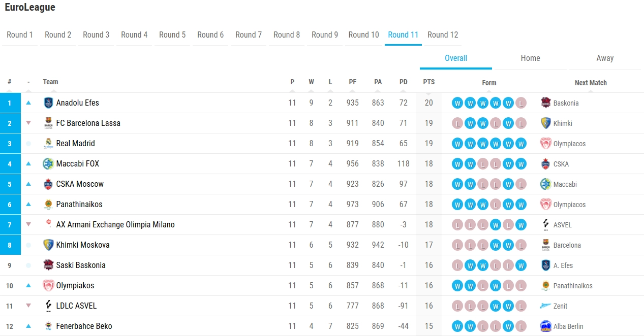The image size is (644, 336).
Task: Open the Real Madrid team link
Action: [x=76, y=143]
